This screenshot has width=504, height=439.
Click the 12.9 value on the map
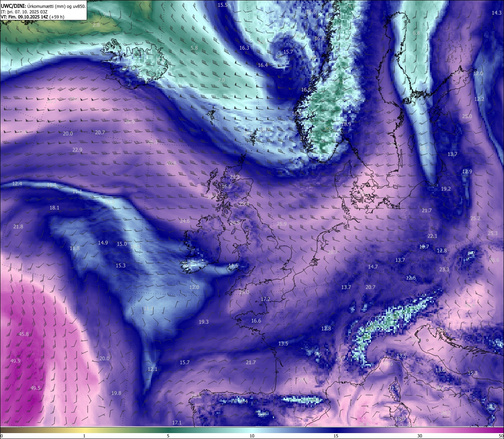[467, 171]
